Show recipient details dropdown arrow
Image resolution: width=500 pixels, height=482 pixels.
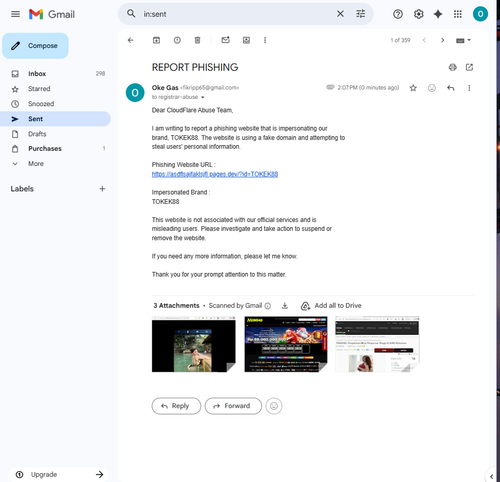202,97
